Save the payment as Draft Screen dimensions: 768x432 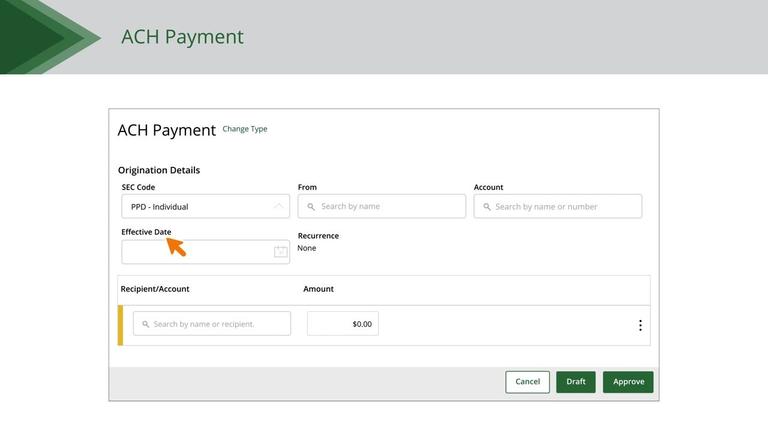point(576,382)
